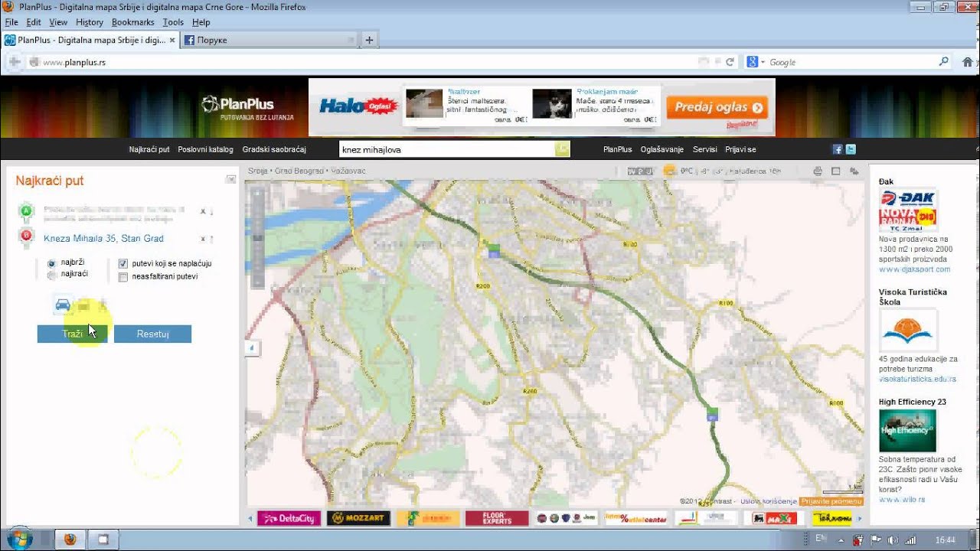980x551 pixels.
Task: Remove the Kneza Mihaila 35 destination entry
Action: [203, 239]
